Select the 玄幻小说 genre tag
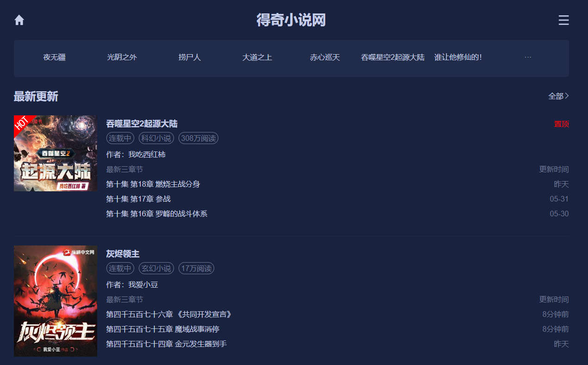 (156, 268)
